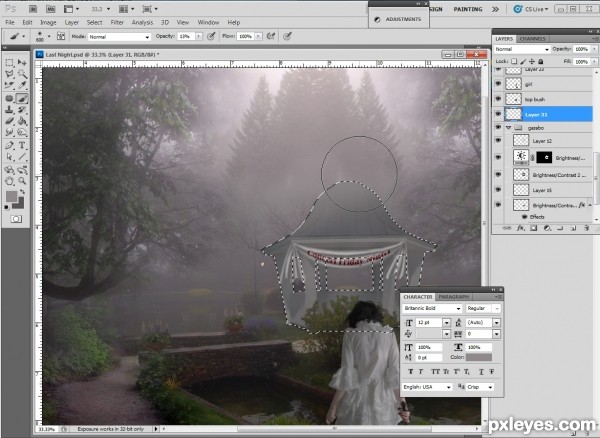The image size is (600, 438).
Task: Open the Image menu
Action: pyautogui.click(x=48, y=23)
